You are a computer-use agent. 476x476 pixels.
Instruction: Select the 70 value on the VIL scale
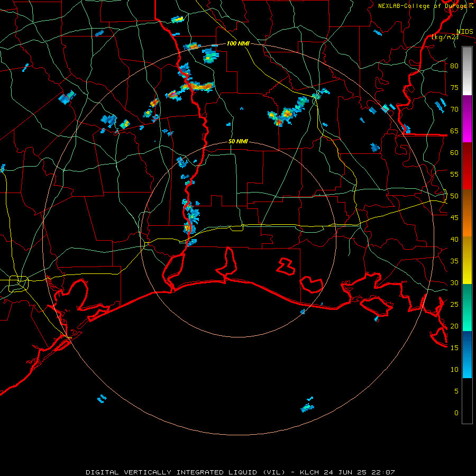454,109
